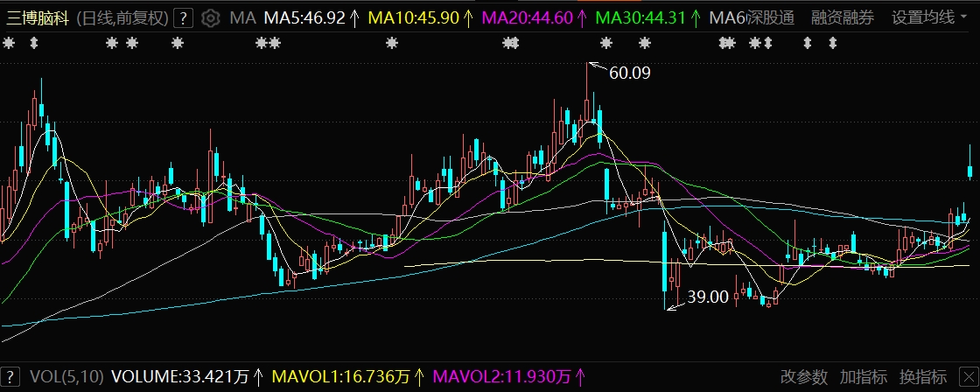Toggle the white MA5:46.92 line label

pyautogui.click(x=304, y=17)
